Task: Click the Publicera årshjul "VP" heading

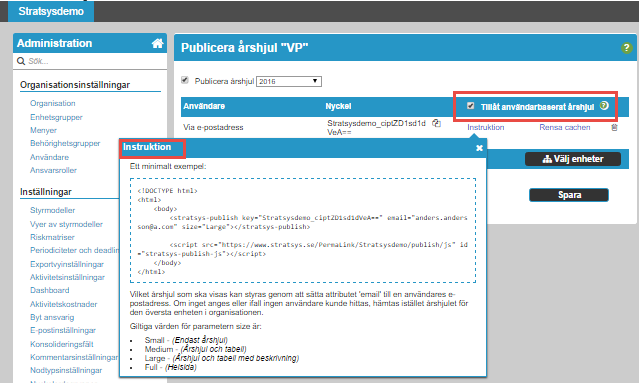Action: (244, 48)
